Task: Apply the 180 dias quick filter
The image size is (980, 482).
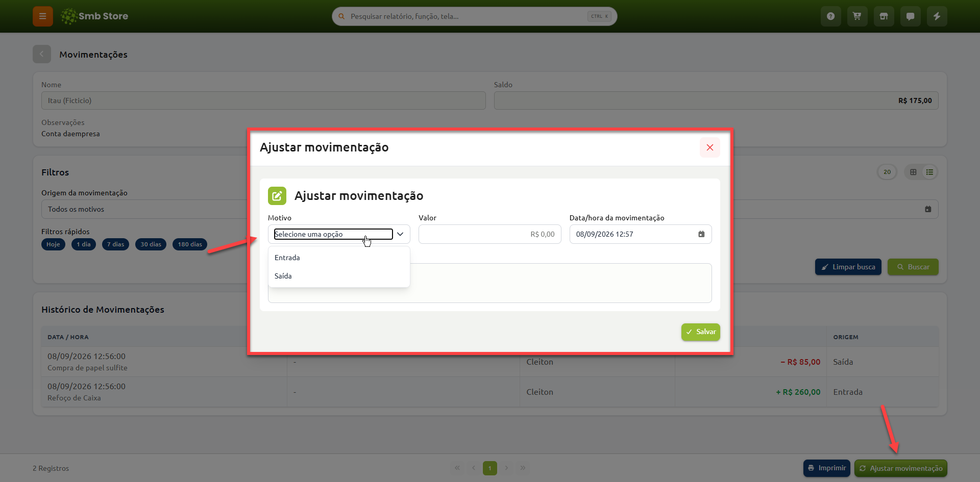Action: coord(190,244)
